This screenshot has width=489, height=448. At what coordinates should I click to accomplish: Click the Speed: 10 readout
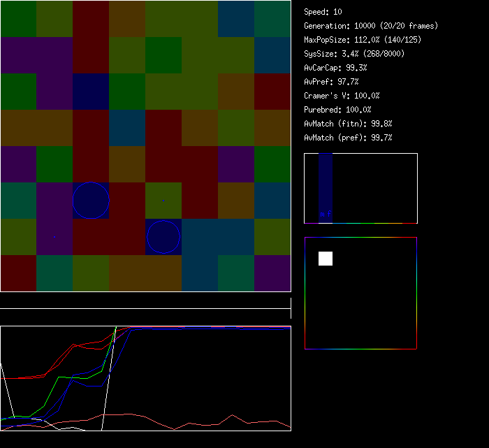[x=323, y=12]
